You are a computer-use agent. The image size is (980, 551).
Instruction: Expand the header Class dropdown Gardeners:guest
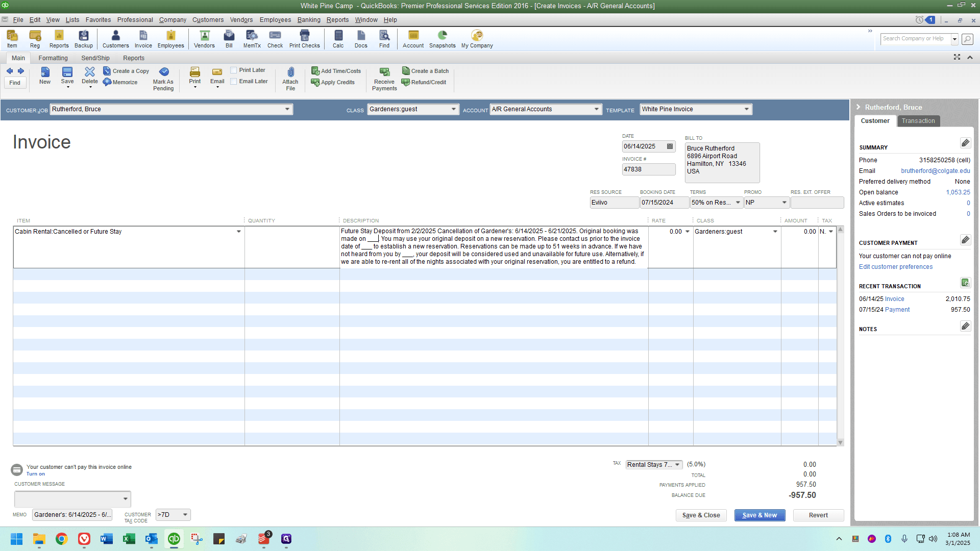pos(454,109)
